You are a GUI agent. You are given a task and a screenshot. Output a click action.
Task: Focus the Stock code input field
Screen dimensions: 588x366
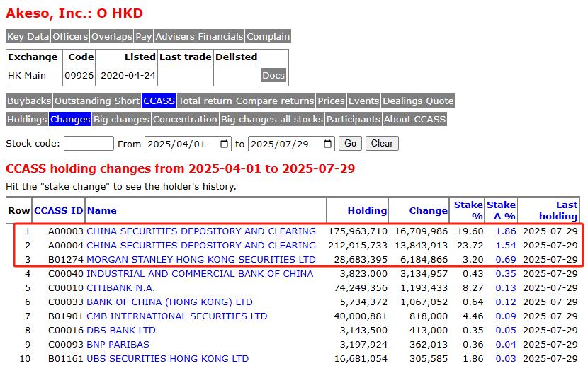tap(89, 144)
